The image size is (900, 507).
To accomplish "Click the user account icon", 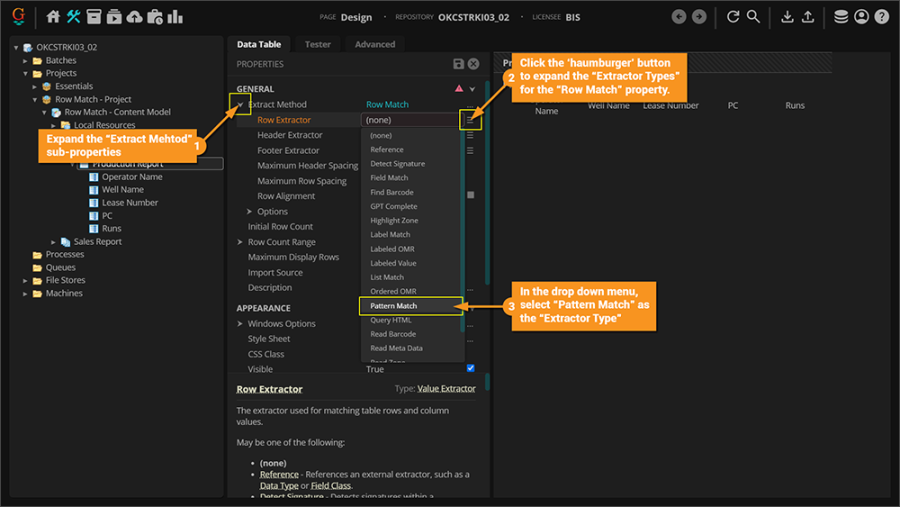I will tap(861, 17).
